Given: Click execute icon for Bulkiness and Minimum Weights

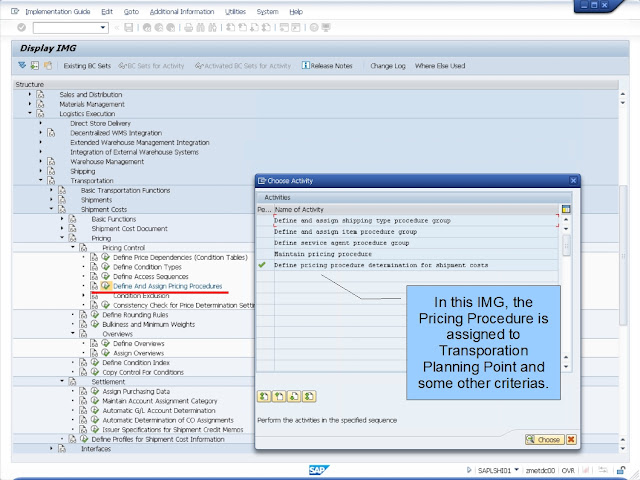Looking at the screenshot, I should point(95,324).
